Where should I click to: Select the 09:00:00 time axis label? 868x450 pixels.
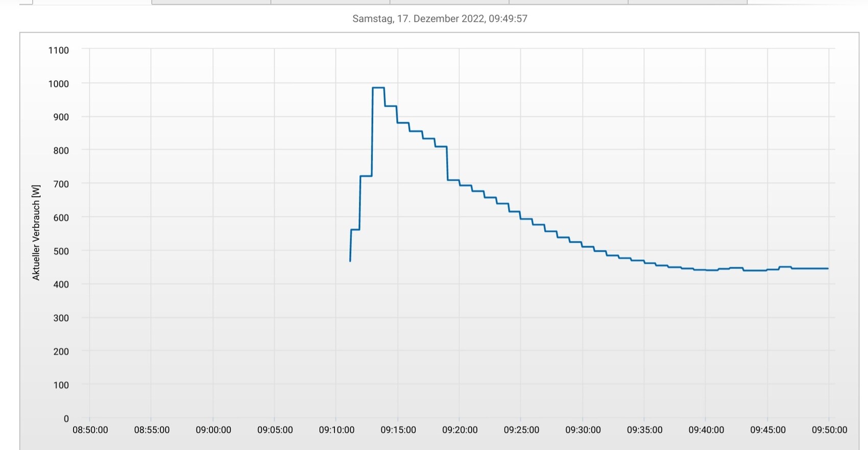click(x=213, y=430)
